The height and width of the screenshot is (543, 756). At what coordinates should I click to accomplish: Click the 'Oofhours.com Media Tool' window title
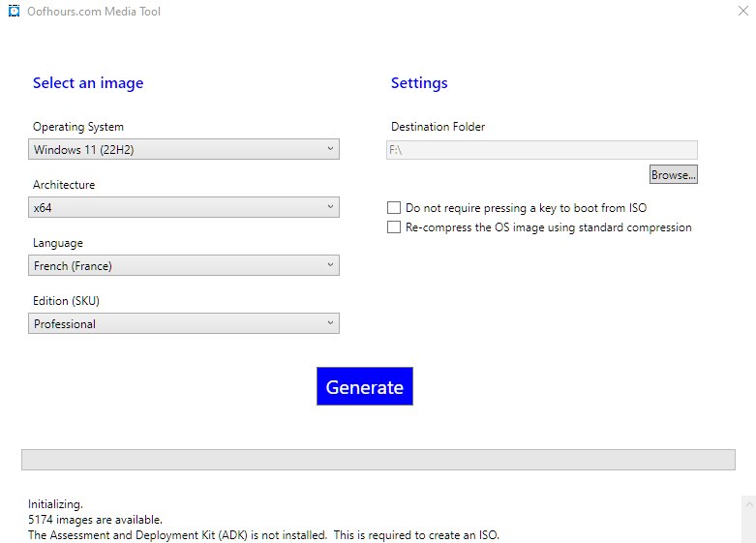(94, 11)
